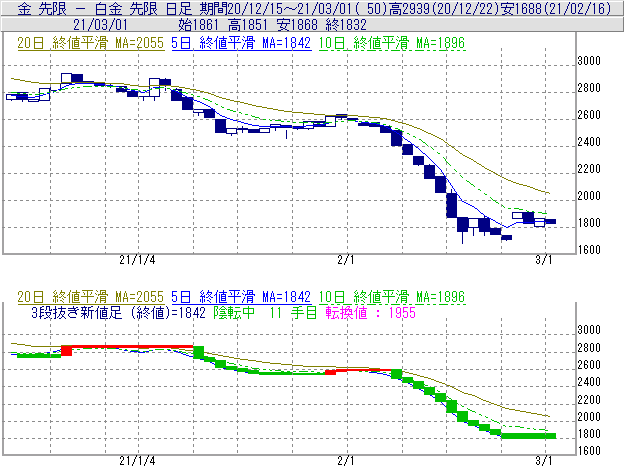Viewport: 624px width, 473px height.
Task: Click the date 21/03/01 in the header row
Action: [x=100, y=25]
